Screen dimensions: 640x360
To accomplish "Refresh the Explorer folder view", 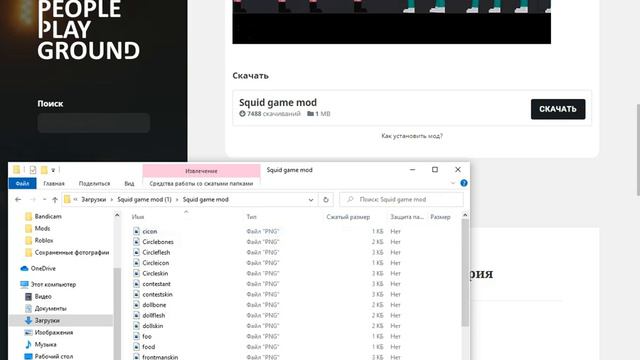I will tap(326, 200).
